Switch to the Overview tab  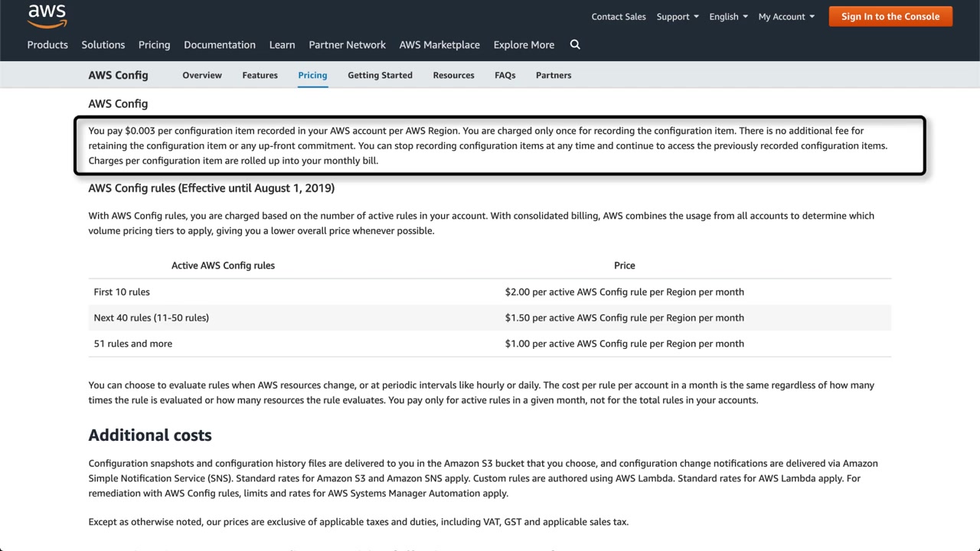click(202, 75)
